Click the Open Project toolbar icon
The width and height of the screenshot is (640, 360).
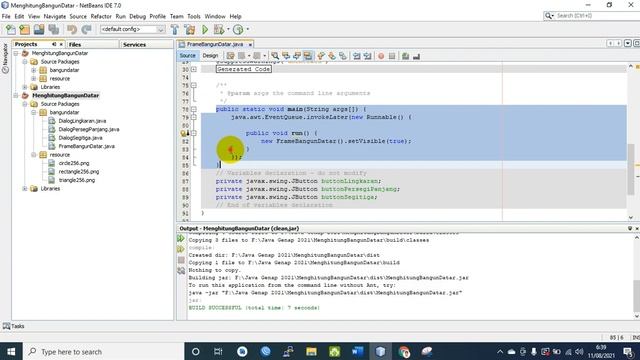coord(39,29)
